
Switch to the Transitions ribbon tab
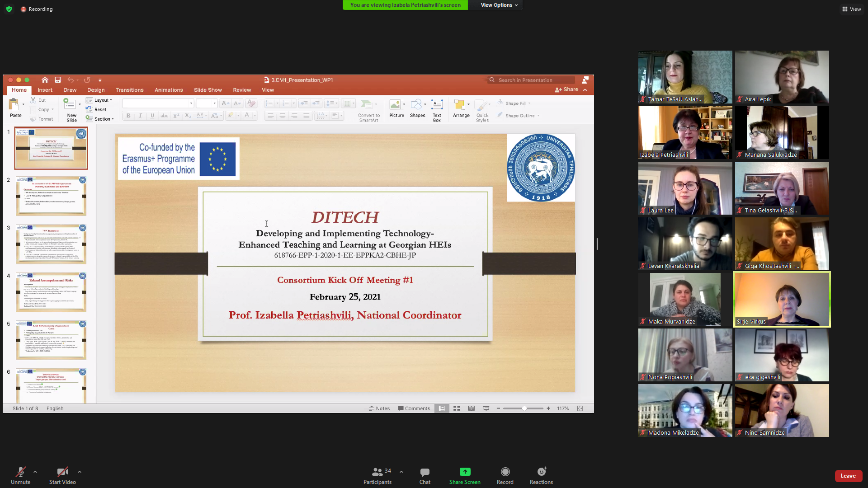pos(129,90)
